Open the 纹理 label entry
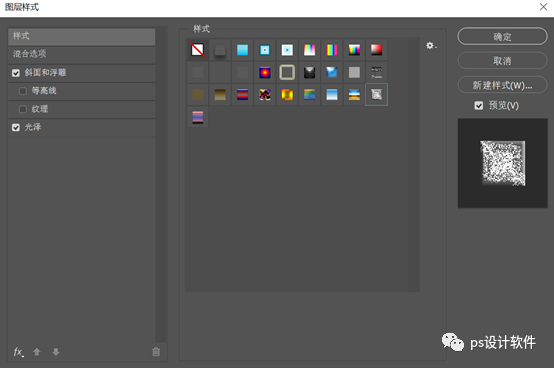The width and height of the screenshot is (554, 368). point(40,109)
